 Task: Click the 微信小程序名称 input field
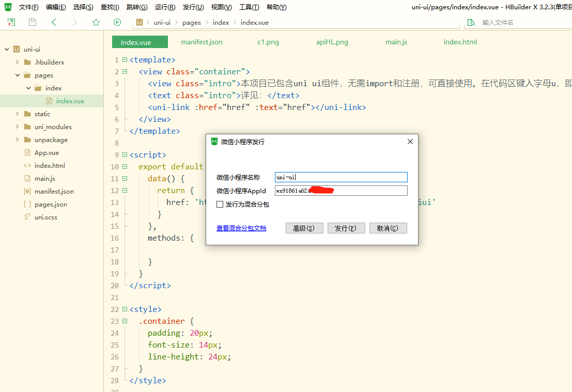click(341, 177)
